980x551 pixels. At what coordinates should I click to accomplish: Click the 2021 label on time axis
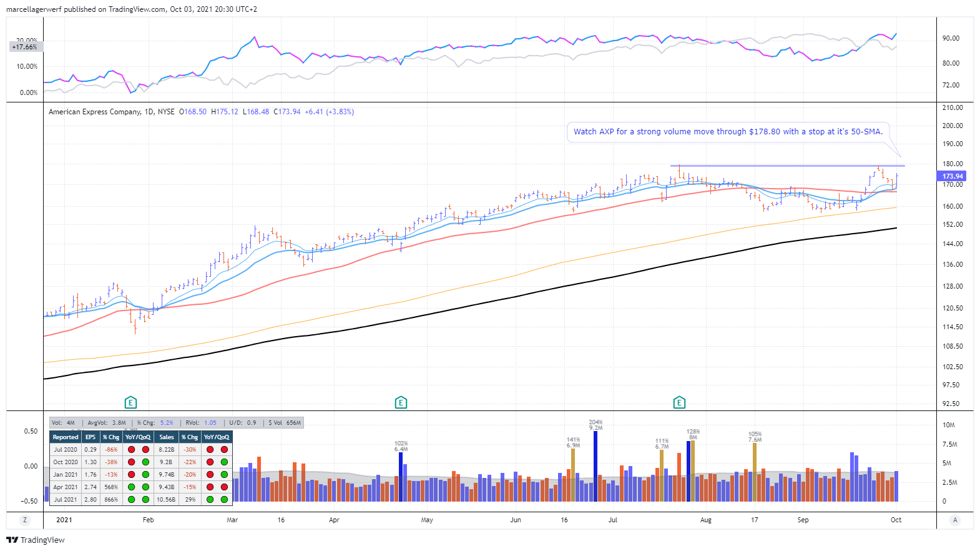pyautogui.click(x=64, y=520)
